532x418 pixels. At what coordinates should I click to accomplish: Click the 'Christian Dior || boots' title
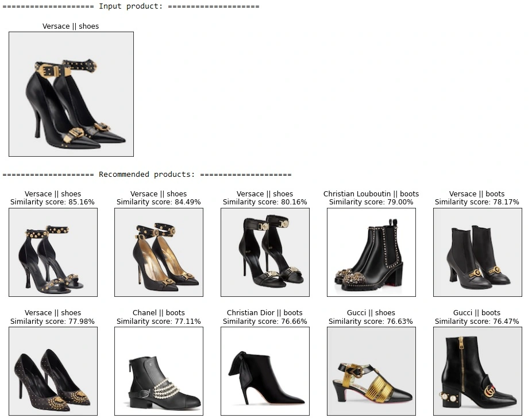tap(265, 313)
